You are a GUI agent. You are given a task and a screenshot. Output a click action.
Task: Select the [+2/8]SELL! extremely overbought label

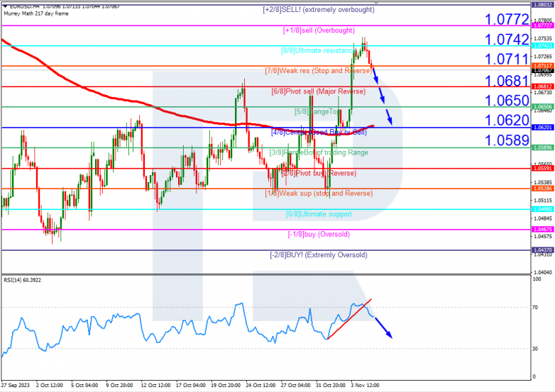point(319,10)
